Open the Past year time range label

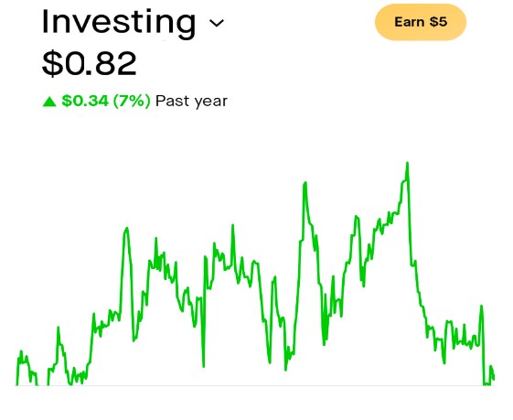[191, 102]
